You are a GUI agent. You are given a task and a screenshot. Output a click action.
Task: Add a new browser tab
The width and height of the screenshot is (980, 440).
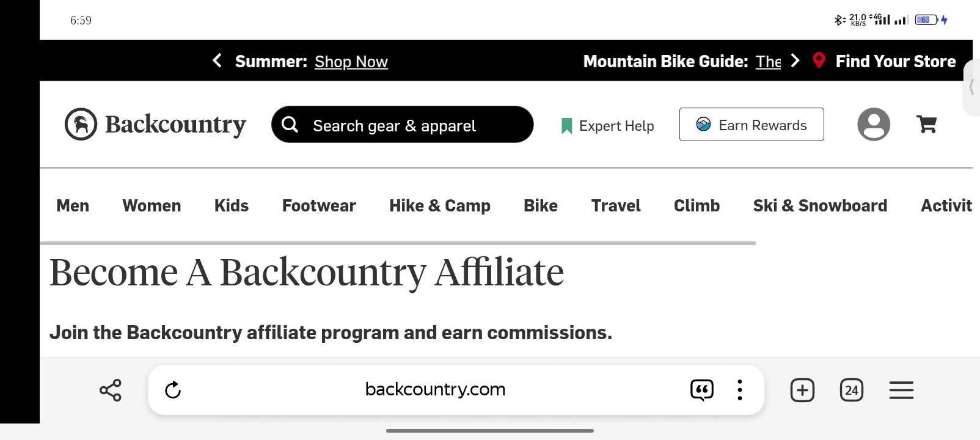tap(802, 390)
